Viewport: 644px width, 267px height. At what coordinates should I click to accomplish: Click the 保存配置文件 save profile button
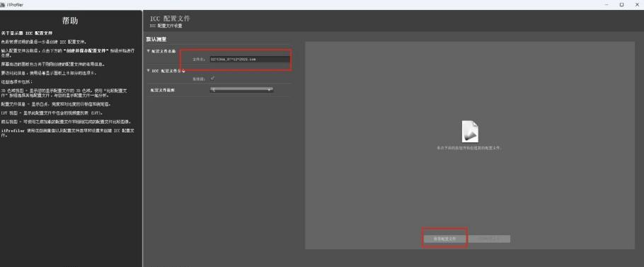445,239
